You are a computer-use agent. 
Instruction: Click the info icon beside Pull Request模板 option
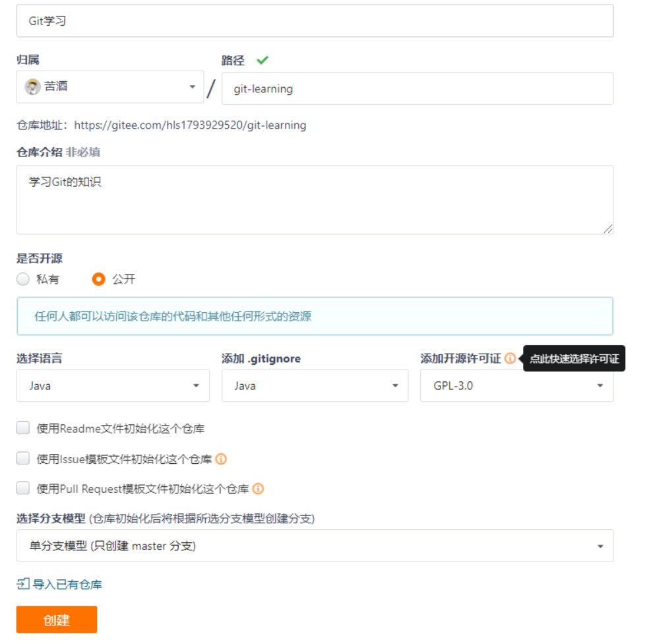(259, 489)
